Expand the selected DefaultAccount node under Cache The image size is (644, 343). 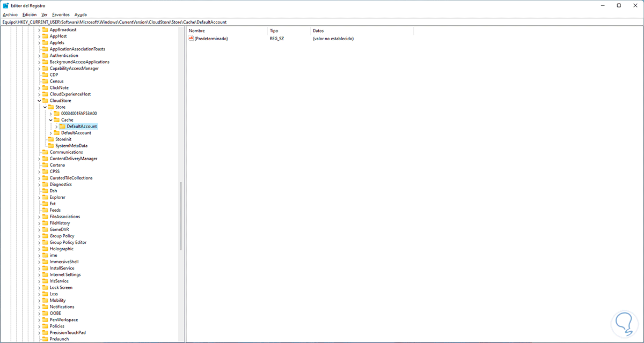pyautogui.click(x=56, y=126)
